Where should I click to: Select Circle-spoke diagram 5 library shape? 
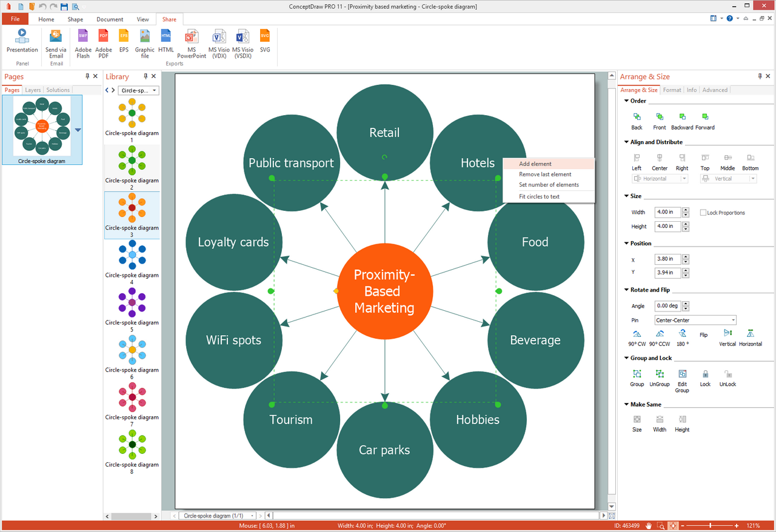(x=132, y=303)
